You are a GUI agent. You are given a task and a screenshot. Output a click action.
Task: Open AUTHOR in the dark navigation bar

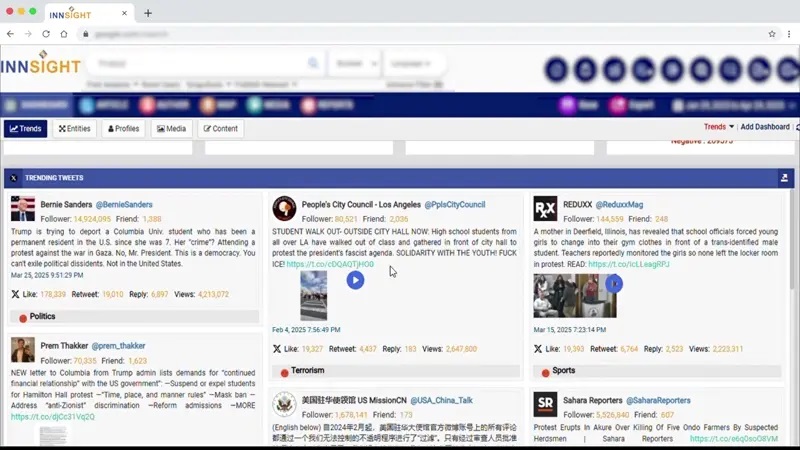point(166,105)
